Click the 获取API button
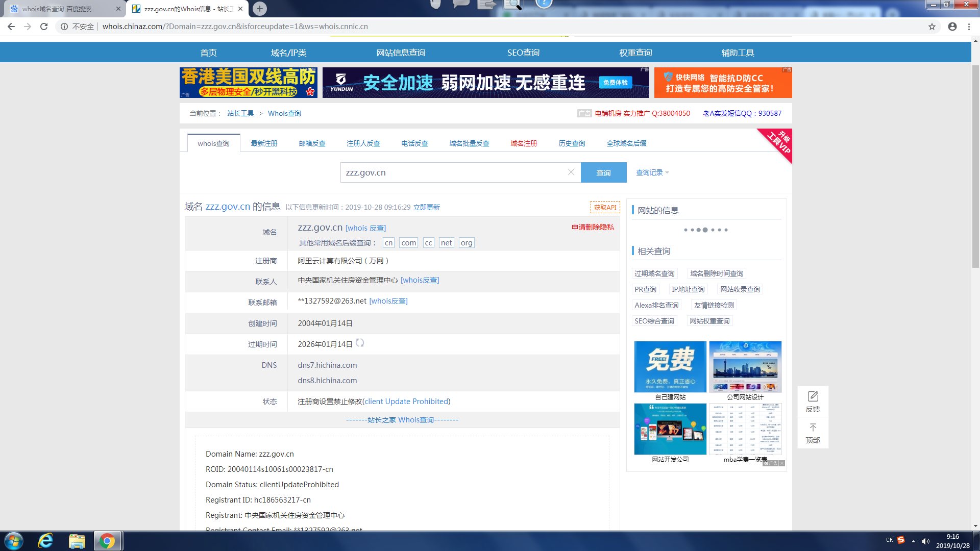The image size is (980, 551). click(605, 207)
